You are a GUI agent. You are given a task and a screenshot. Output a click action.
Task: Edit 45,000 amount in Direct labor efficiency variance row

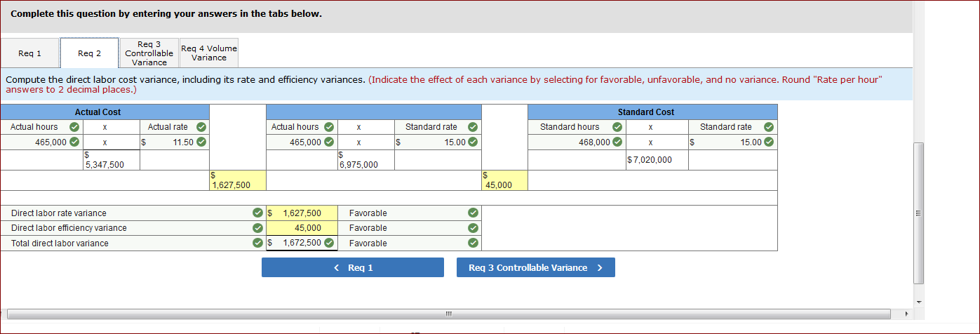(302, 228)
